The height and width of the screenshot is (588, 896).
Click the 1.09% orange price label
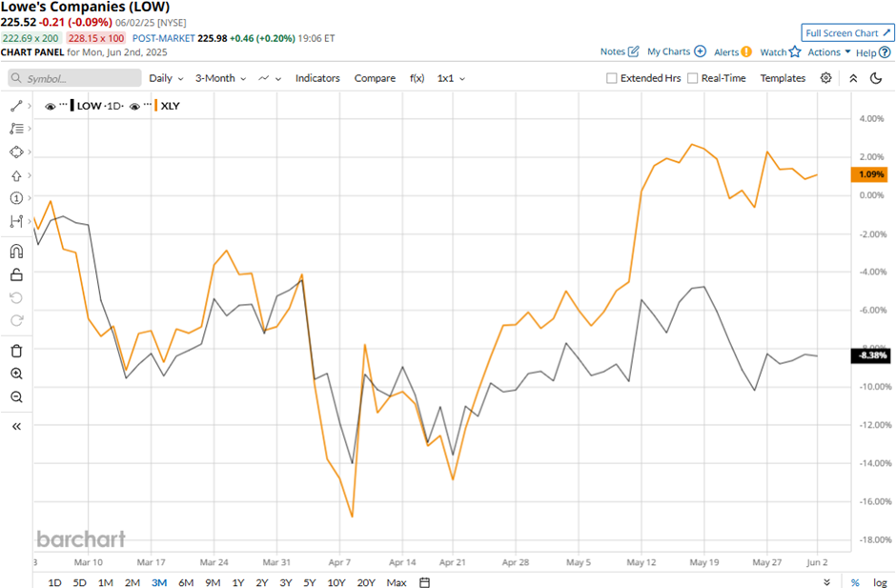pos(869,174)
